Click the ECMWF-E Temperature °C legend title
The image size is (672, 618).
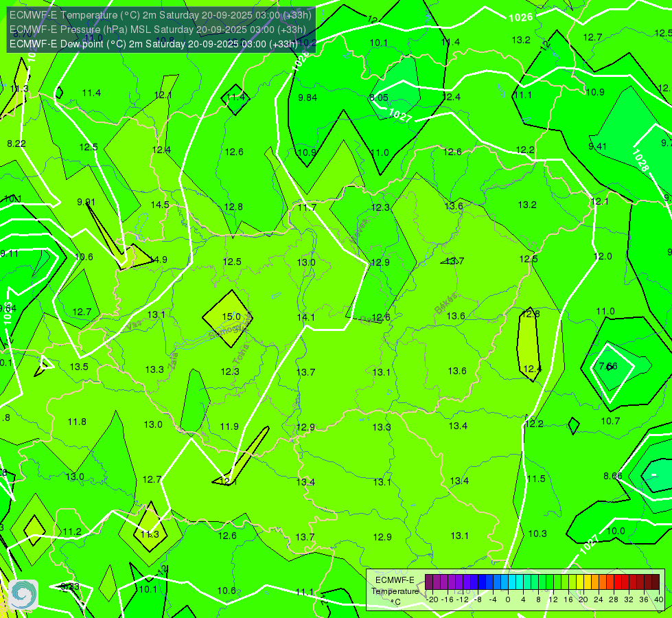pyautogui.click(x=395, y=591)
